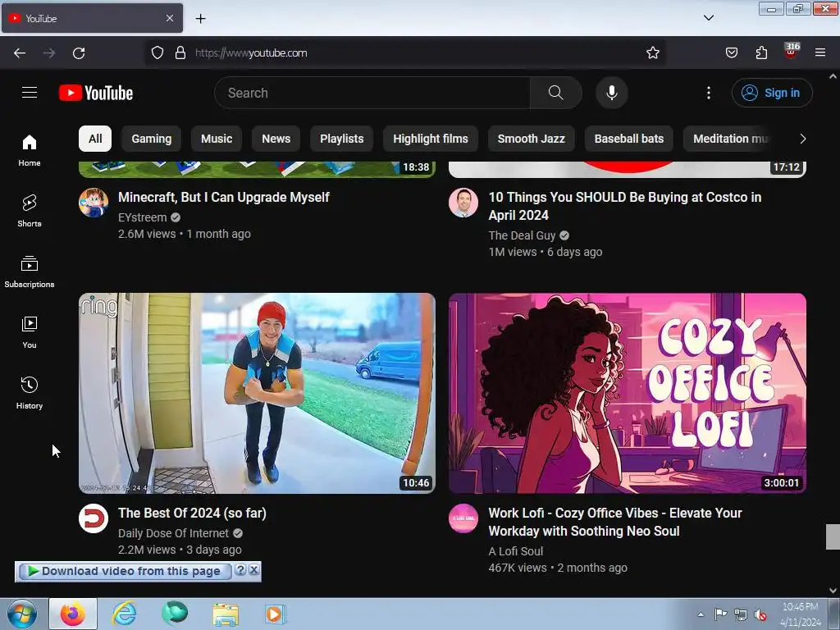Select the Highlight films chip

(x=431, y=139)
